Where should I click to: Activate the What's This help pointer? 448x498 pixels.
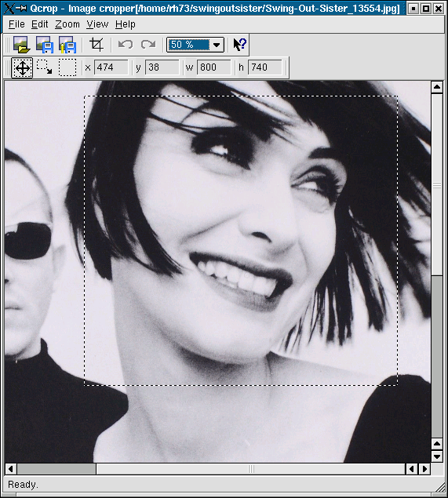(239, 45)
